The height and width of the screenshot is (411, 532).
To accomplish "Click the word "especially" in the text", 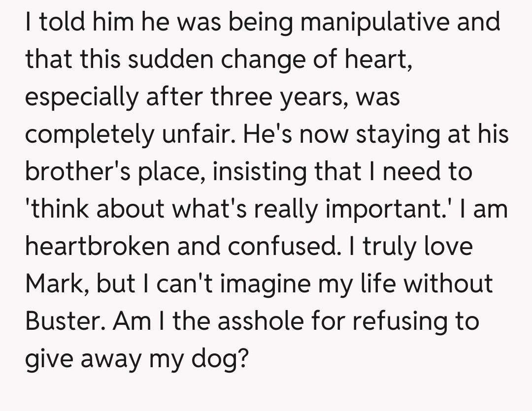I will [81, 97].
